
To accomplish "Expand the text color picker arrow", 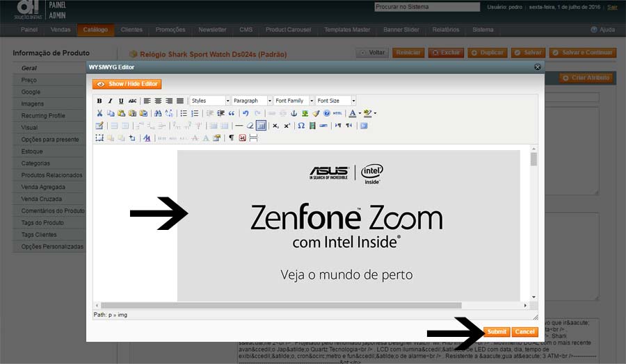I will pyautogui.click(x=360, y=113).
